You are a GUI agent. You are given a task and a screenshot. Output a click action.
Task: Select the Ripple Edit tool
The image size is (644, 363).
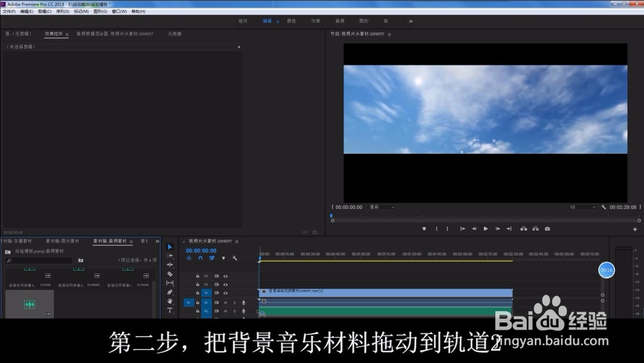coord(169,265)
